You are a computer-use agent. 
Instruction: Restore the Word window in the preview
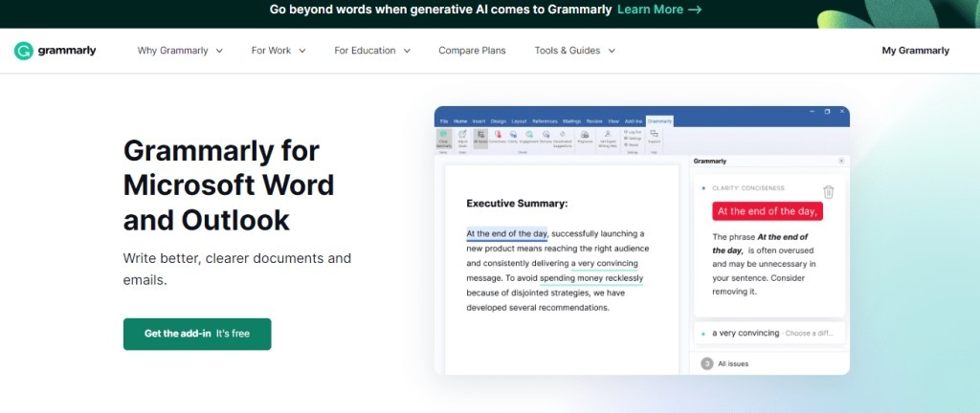tap(827, 111)
